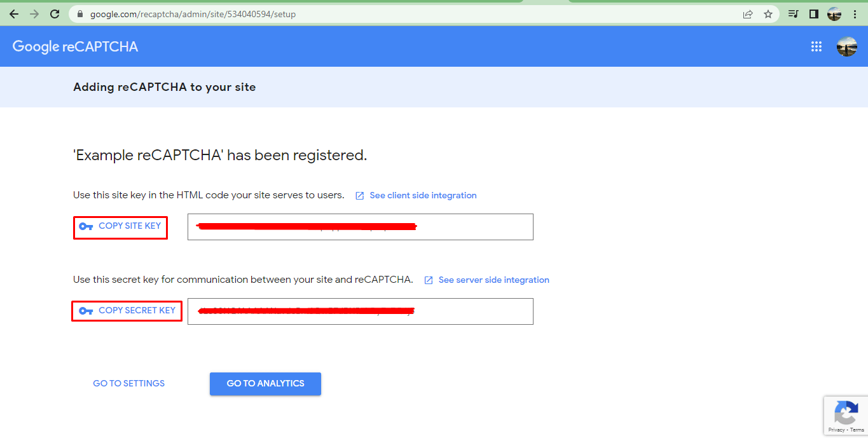Screen dimensions: 868x443
Task: Bookmark this page with star icon
Action: pos(768,14)
